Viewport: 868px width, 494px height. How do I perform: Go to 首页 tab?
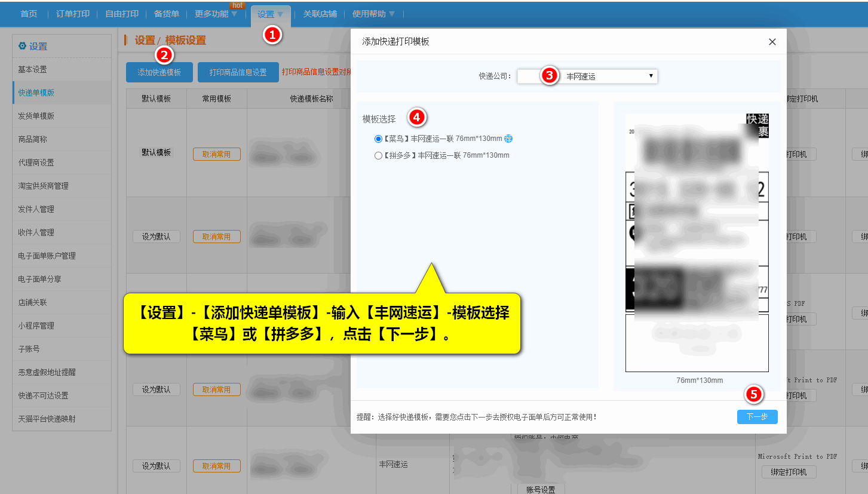(x=29, y=14)
